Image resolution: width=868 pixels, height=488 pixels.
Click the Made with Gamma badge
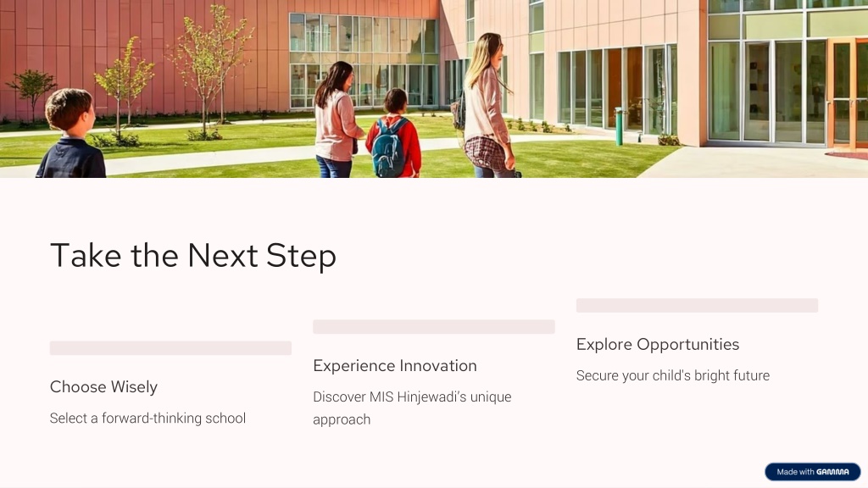(x=812, y=471)
